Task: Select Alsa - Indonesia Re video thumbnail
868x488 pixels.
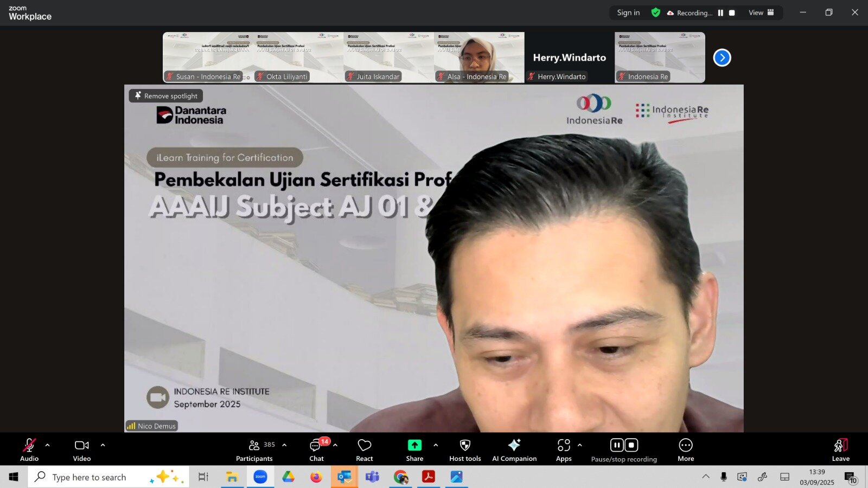Action: [479, 57]
